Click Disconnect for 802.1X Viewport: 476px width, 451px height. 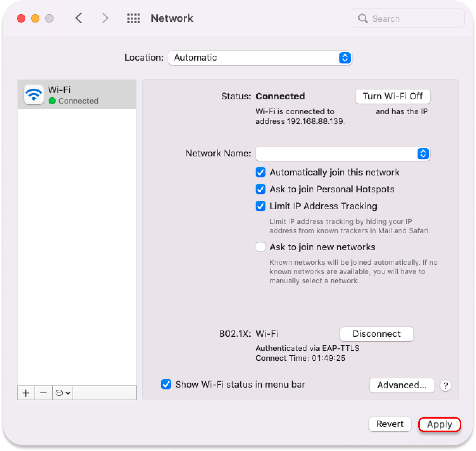tap(376, 334)
